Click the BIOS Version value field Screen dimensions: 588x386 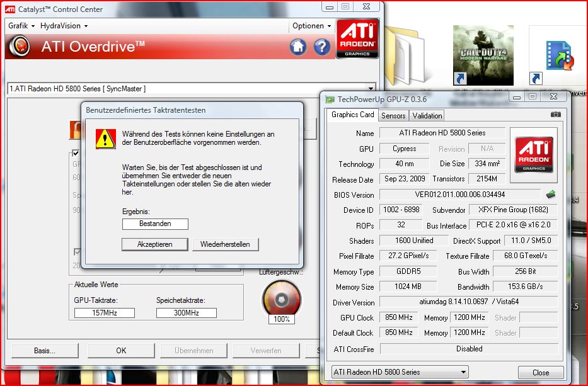[460, 195]
